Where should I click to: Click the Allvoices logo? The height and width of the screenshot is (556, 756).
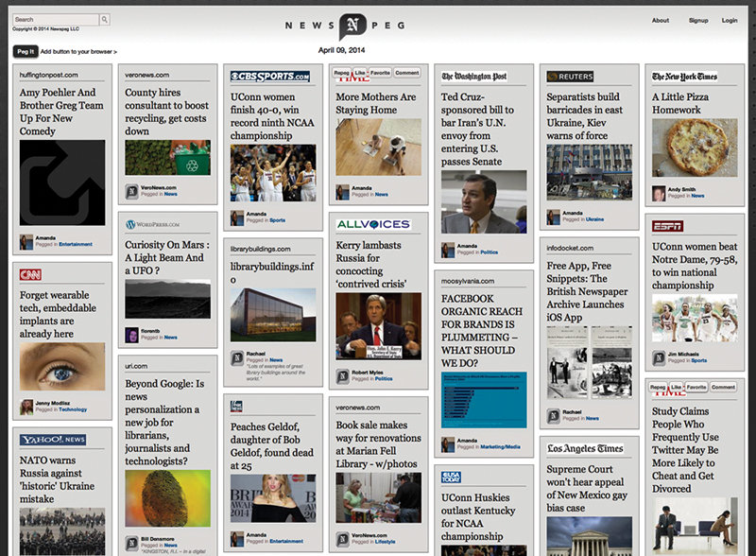coord(373,224)
